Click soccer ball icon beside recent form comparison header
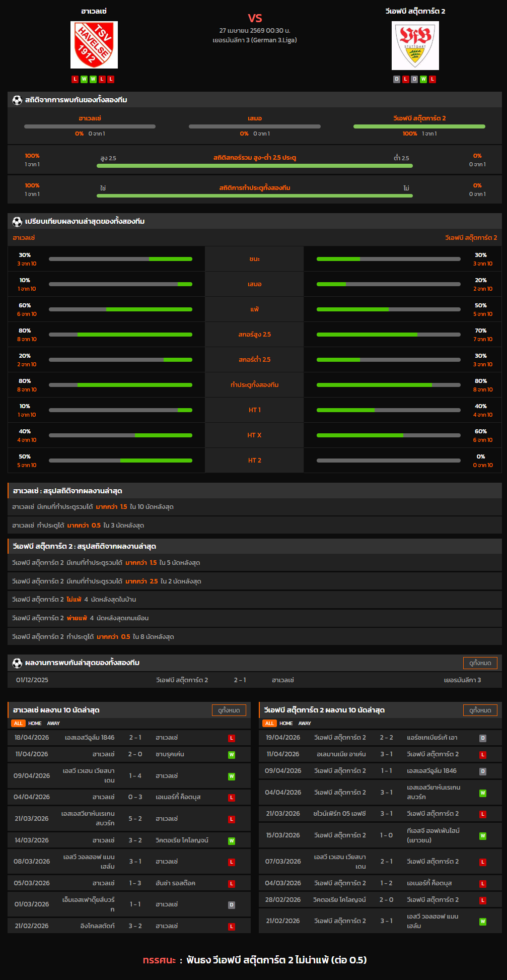The width and height of the screenshot is (507, 980). (x=17, y=222)
